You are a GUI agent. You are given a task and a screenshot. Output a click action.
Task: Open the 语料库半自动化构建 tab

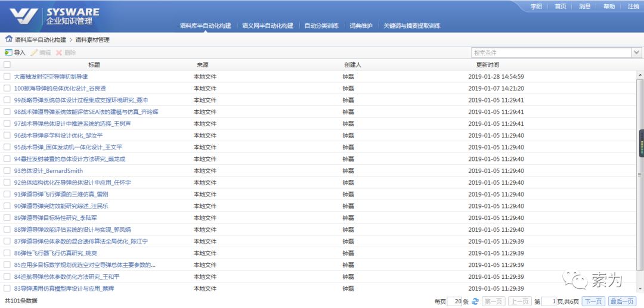pos(205,26)
